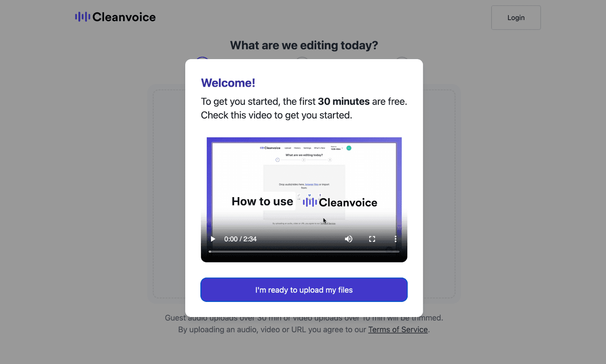
Task: Mute the video with the speaker icon
Action: point(348,239)
